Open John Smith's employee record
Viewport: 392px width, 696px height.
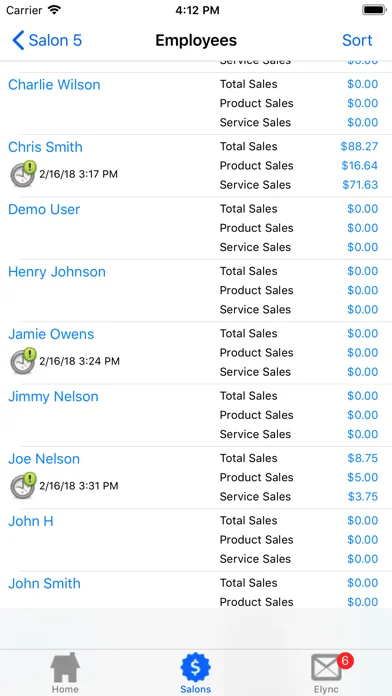[x=44, y=583]
